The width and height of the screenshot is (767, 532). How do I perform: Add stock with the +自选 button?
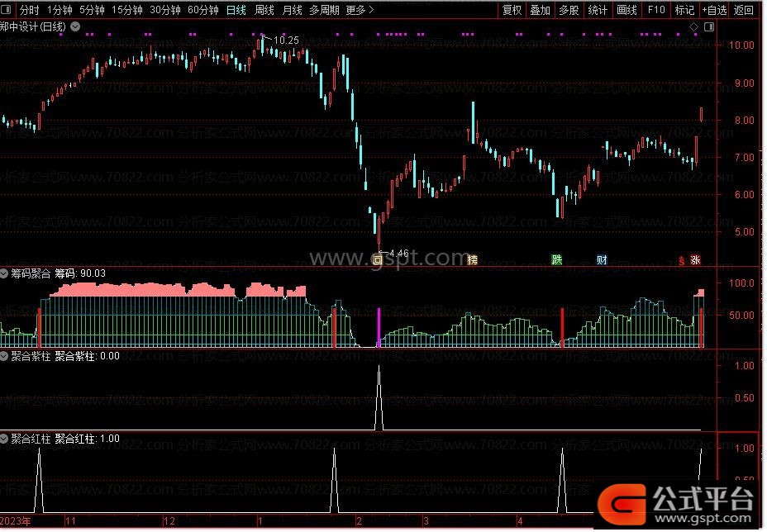715,10
